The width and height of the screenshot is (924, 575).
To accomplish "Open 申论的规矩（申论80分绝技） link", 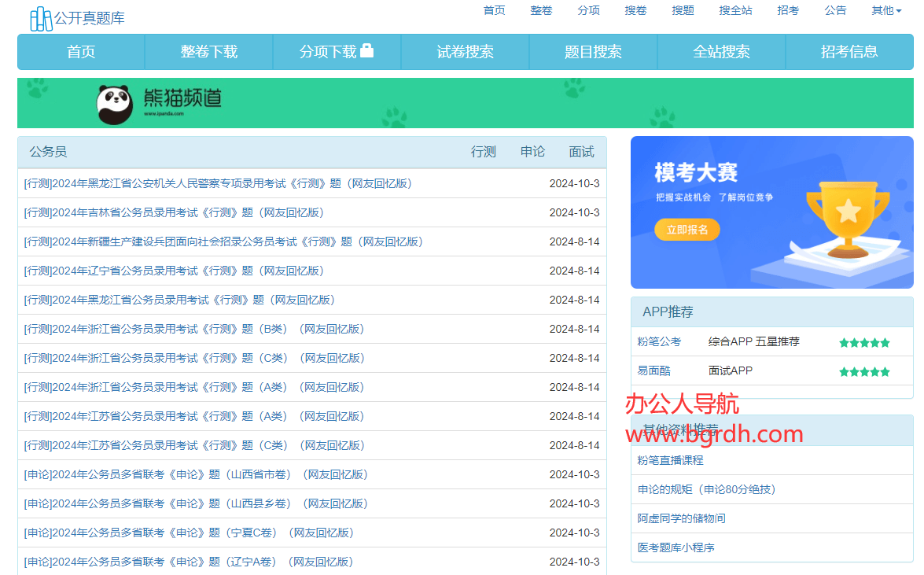I will [x=706, y=489].
